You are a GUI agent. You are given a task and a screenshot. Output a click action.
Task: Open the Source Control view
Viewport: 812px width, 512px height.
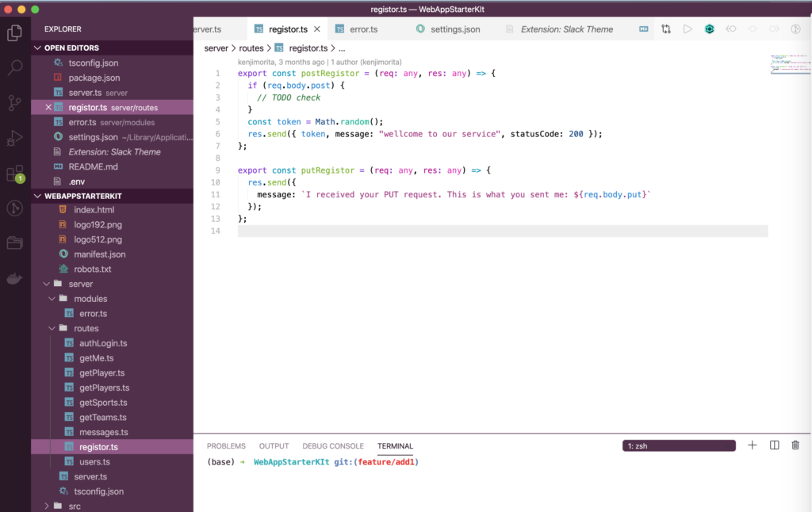(14, 103)
